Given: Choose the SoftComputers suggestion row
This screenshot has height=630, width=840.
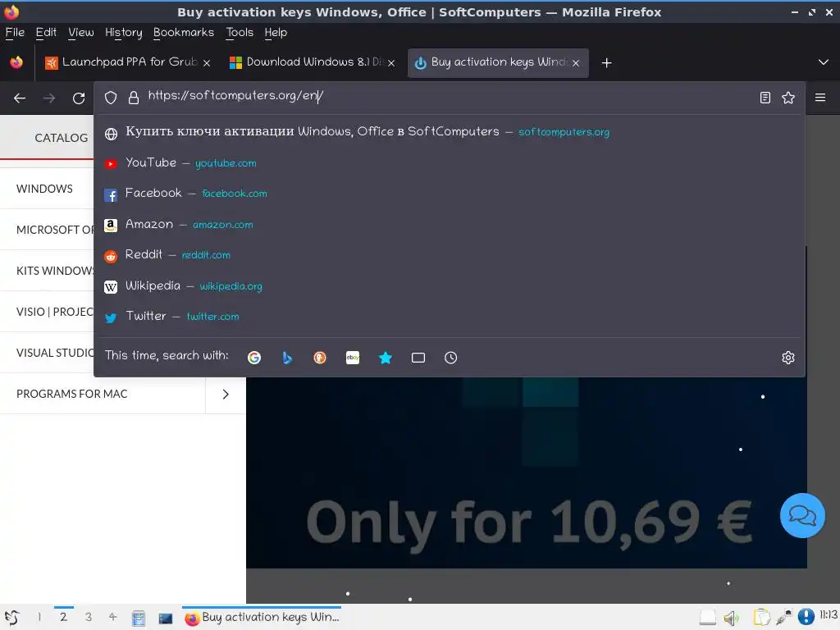Looking at the screenshot, I should (450, 132).
